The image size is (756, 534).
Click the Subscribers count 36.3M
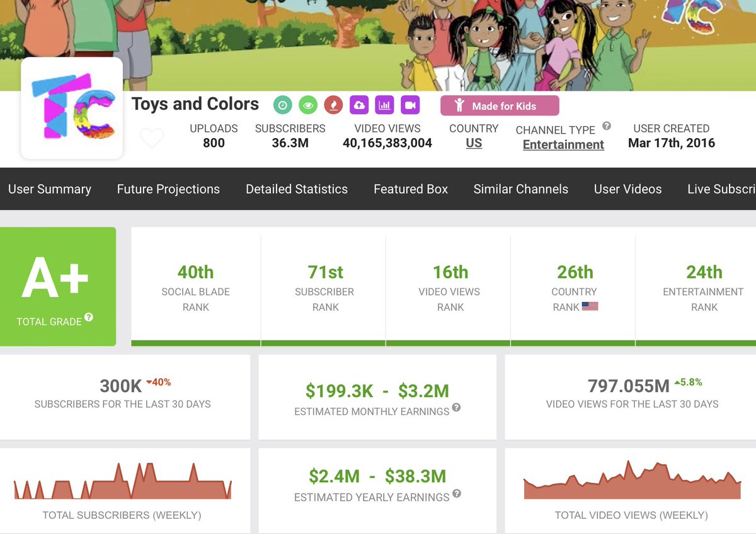290,143
